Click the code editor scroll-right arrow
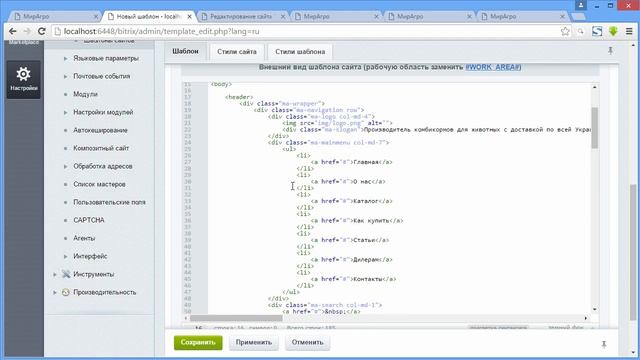640x360 pixels. [x=586, y=318]
